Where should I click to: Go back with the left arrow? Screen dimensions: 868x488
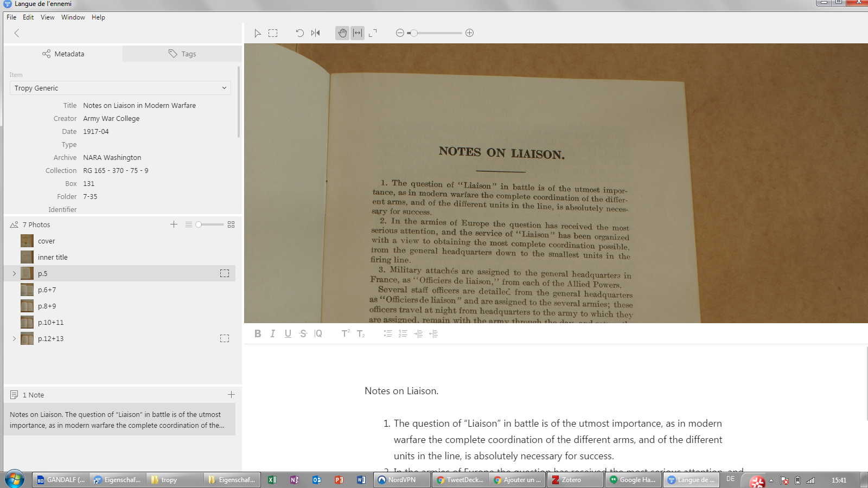(17, 33)
